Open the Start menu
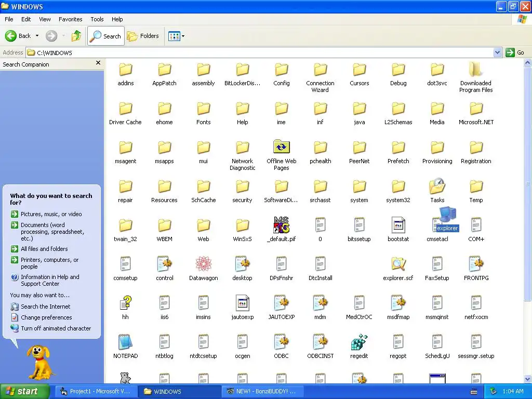Image resolution: width=532 pixels, height=399 pixels. 24,391
